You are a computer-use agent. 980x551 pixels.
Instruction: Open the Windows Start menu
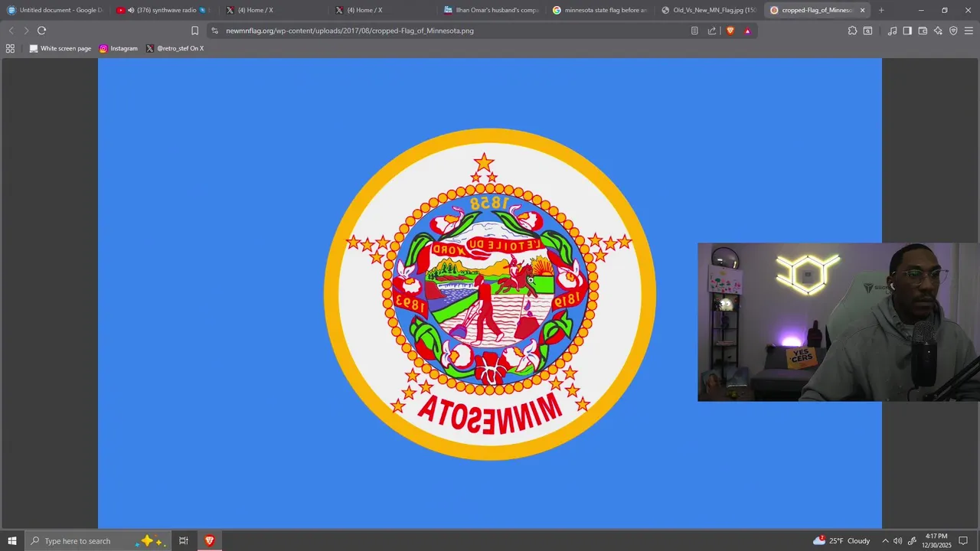coord(12,540)
